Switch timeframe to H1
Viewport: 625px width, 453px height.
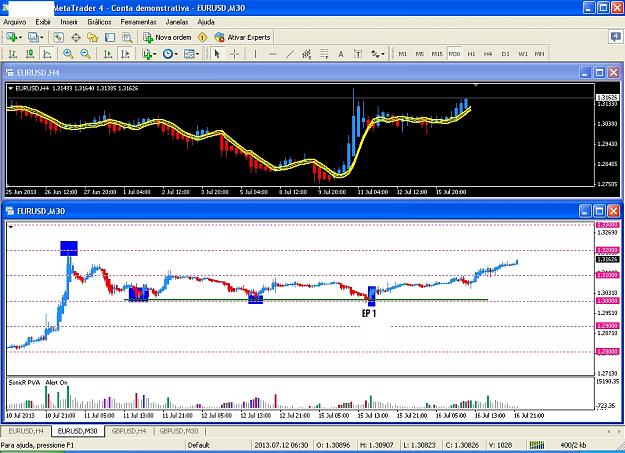471,54
